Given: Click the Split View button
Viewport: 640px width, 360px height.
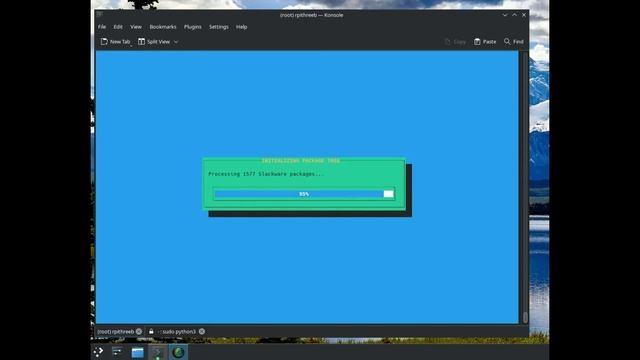Looking at the screenshot, I should point(154,42).
